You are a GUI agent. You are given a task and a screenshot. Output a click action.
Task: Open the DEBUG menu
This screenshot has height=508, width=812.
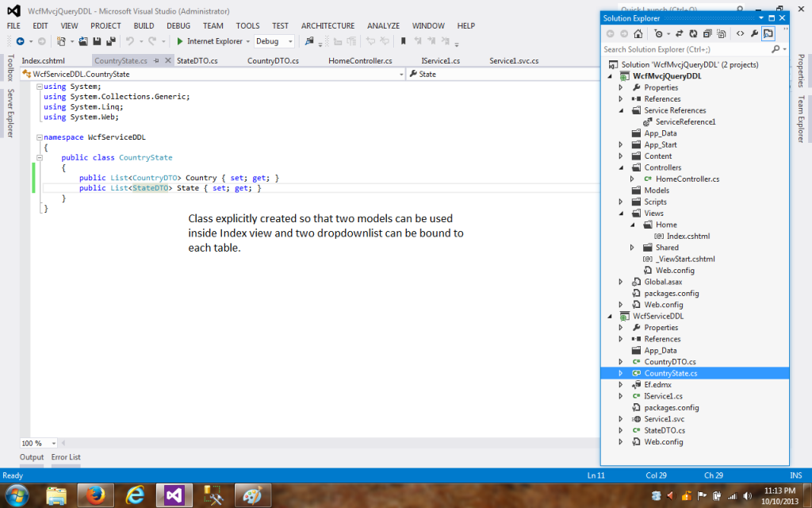tap(178, 25)
